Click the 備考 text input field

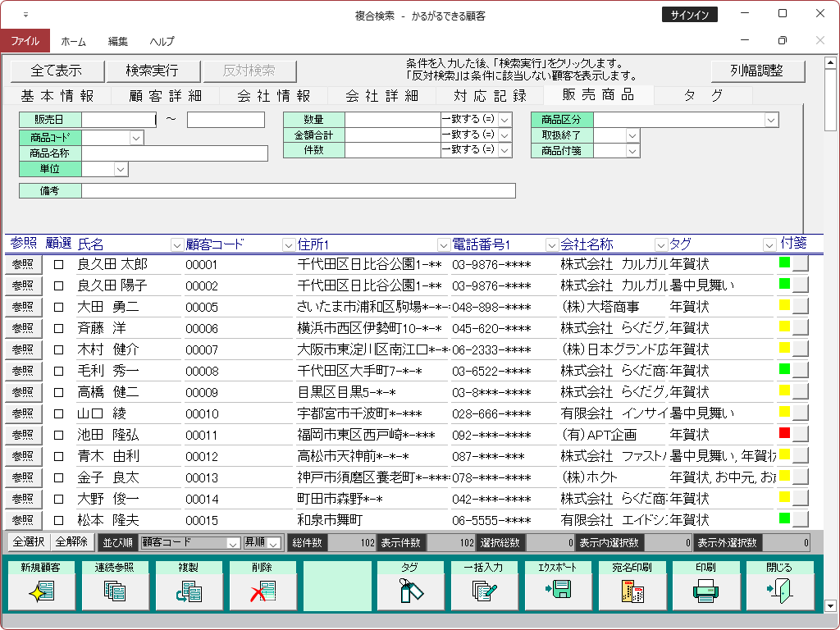point(298,191)
